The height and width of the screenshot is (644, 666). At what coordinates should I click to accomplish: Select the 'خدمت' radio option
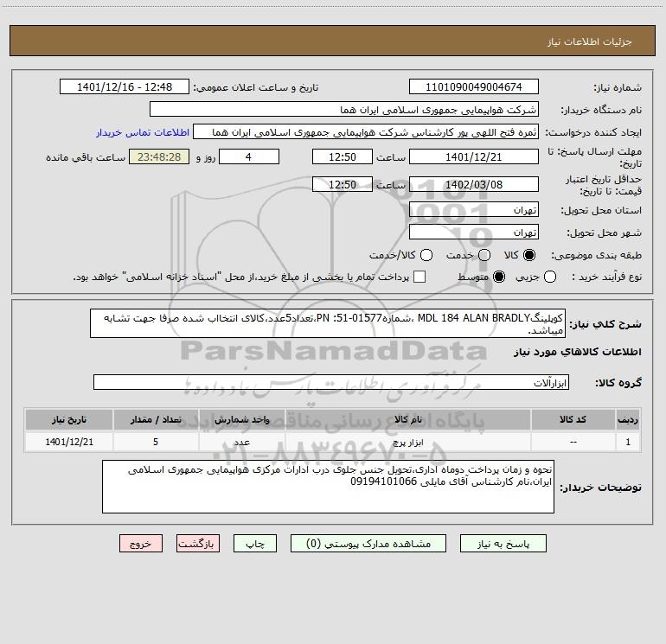484,255
